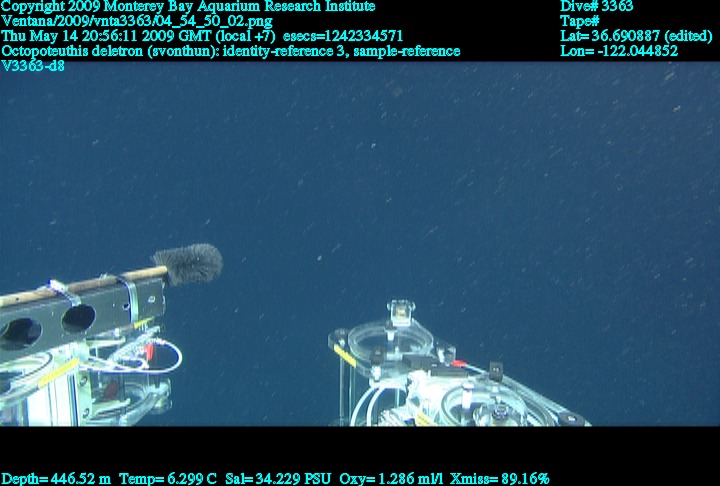Click the dark fuzzy brush on the arm

(x=188, y=264)
